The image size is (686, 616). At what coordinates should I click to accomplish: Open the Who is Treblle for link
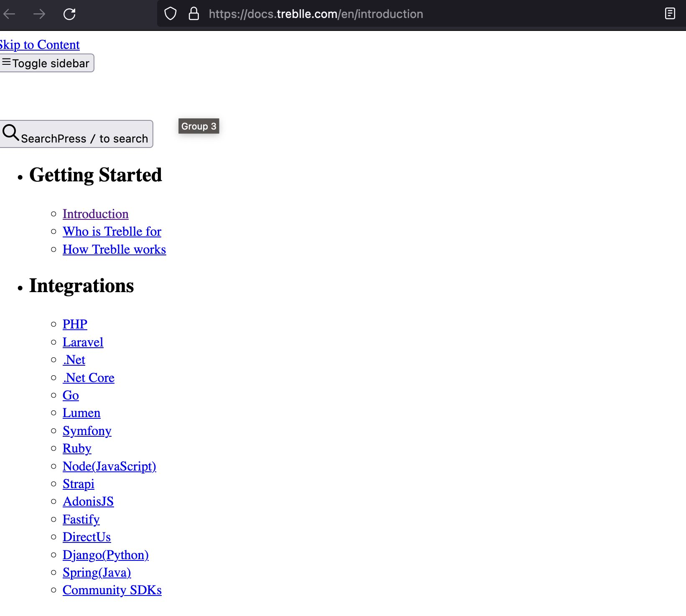pyautogui.click(x=112, y=232)
